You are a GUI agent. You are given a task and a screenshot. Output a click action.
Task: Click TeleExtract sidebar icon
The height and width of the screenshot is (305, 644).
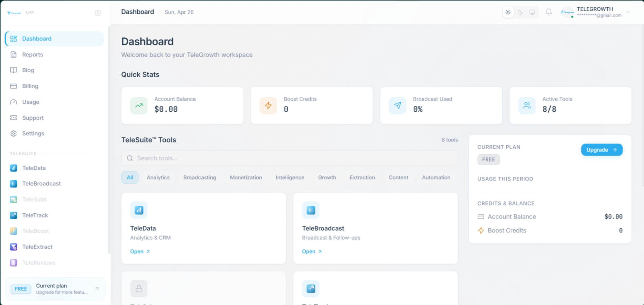point(13,247)
